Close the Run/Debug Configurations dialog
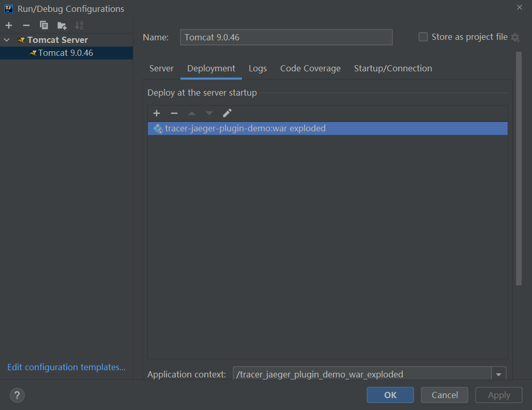This screenshot has height=410, width=532. [x=520, y=7]
